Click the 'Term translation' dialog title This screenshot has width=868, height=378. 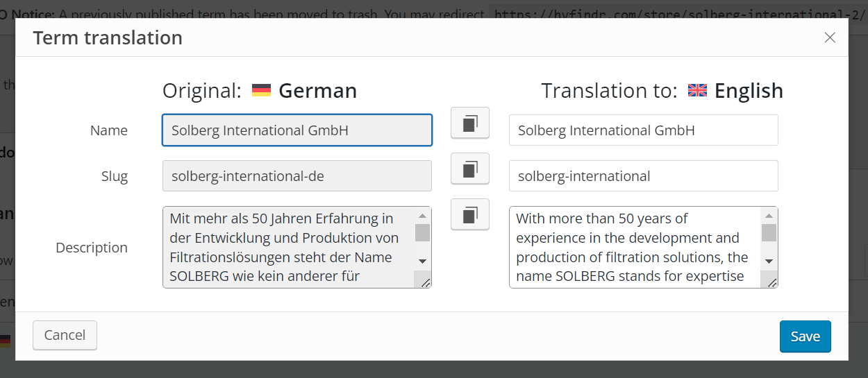[x=108, y=37]
